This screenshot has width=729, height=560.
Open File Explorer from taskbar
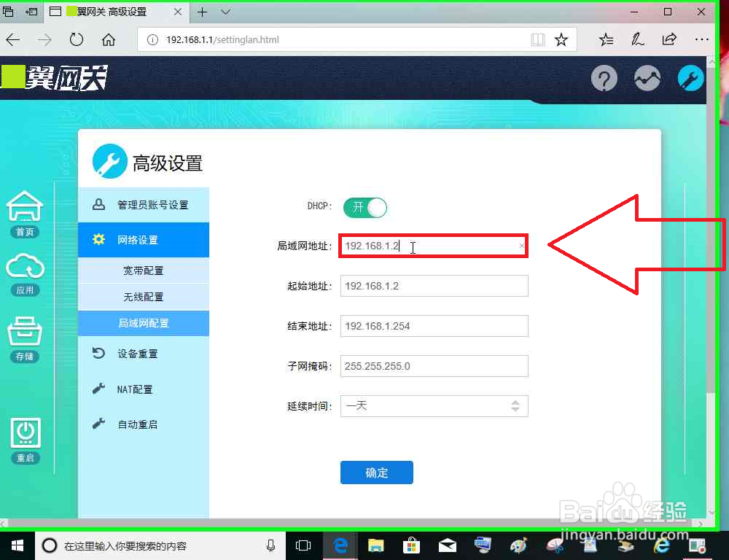point(375,545)
